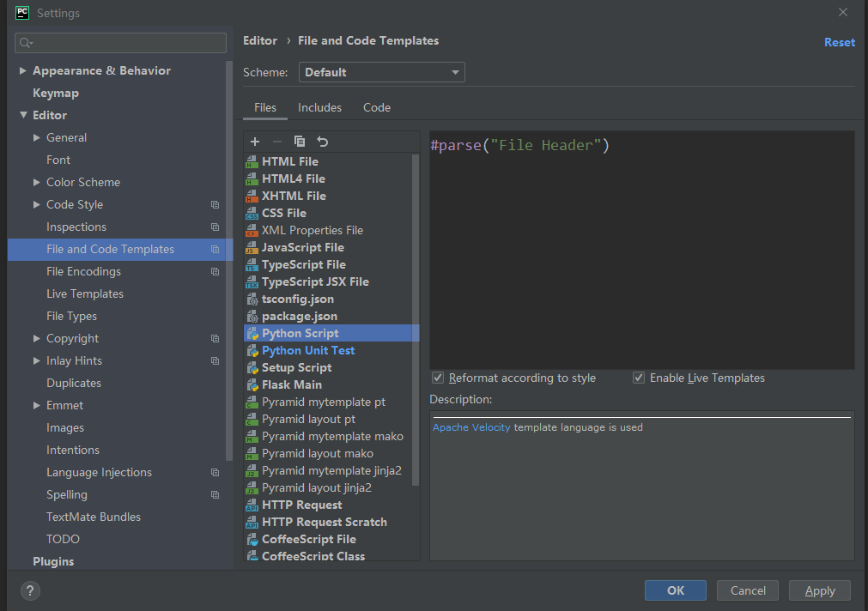Select the XML Properties File template

tap(331, 230)
